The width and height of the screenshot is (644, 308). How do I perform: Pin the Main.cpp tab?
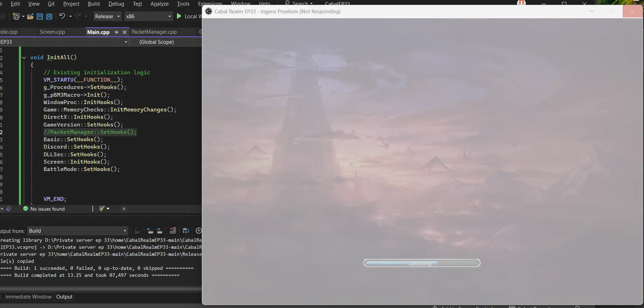(x=116, y=32)
